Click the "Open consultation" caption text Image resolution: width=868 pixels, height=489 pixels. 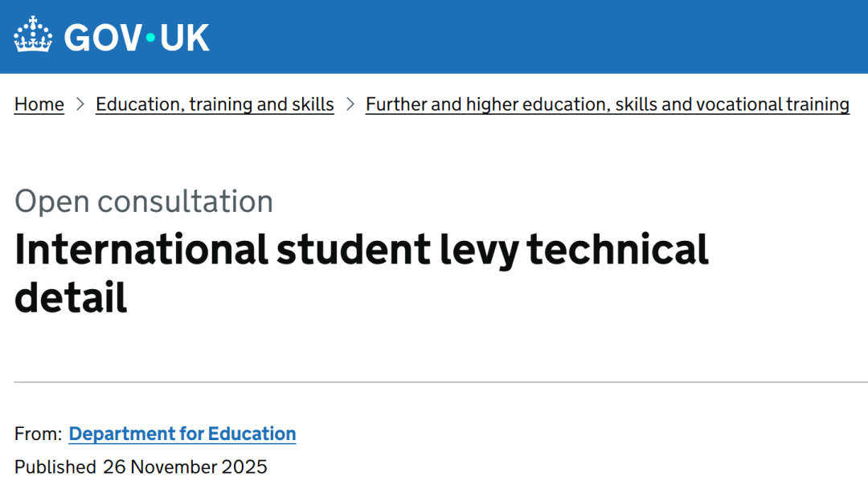tap(144, 201)
